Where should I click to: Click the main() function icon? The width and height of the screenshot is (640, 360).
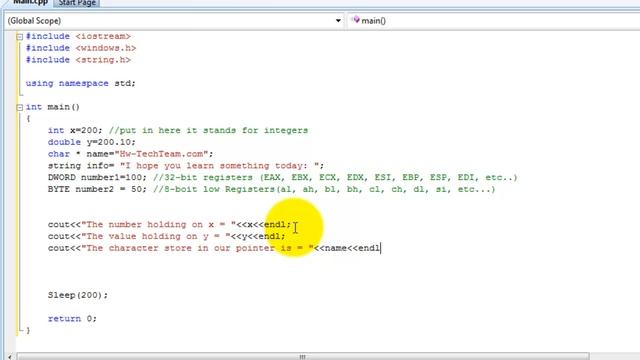[x=356, y=20]
